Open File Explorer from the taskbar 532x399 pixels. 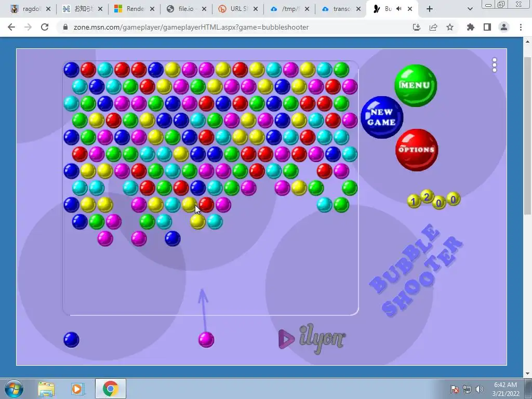coord(46,389)
